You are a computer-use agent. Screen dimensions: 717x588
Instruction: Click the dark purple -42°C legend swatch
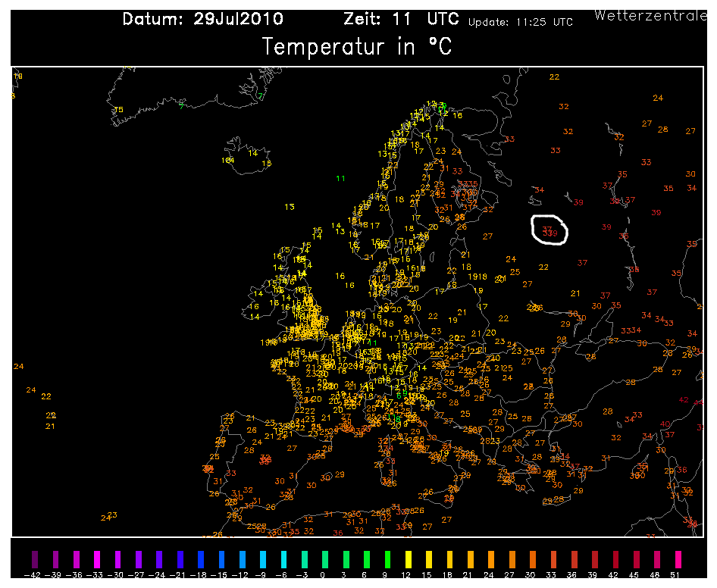tap(35, 560)
